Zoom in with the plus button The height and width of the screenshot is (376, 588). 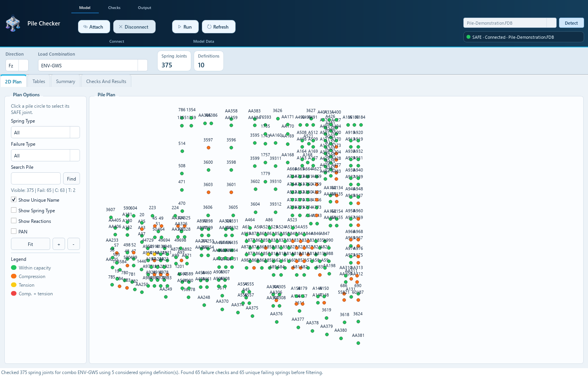tap(59, 244)
